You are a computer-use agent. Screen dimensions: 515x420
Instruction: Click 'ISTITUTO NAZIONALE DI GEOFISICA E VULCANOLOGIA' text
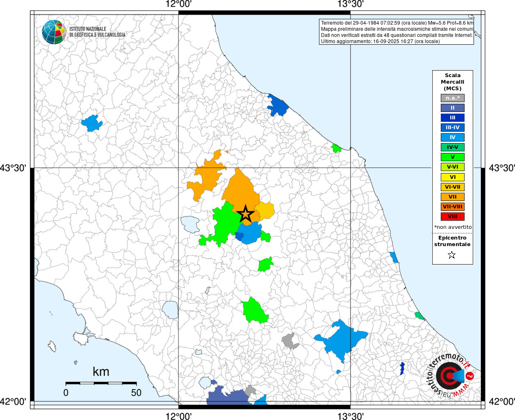(97, 32)
